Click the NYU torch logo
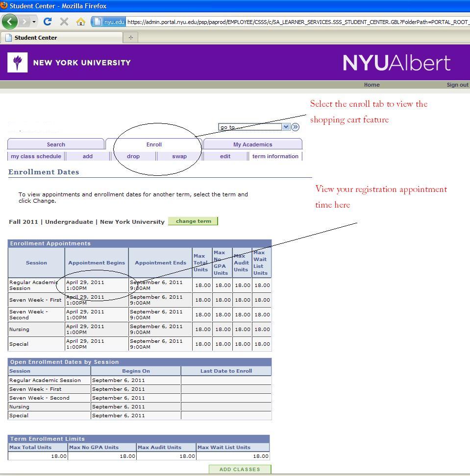470x476 pixels. (x=18, y=63)
